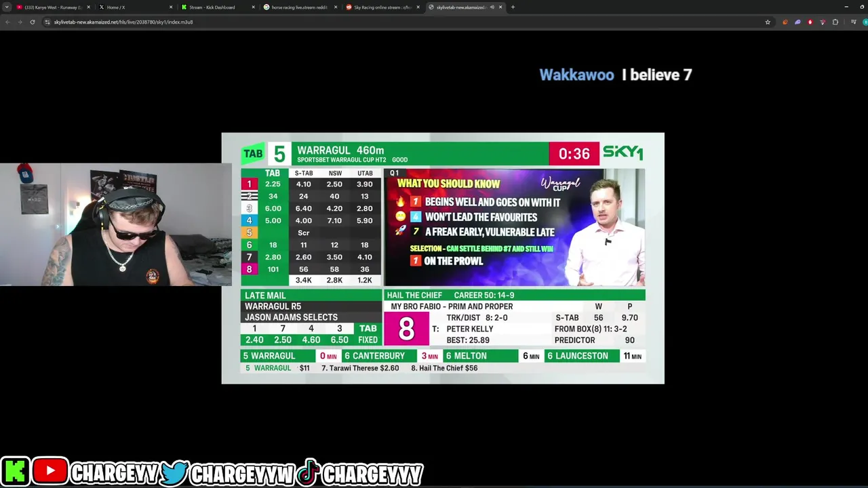Screen dimensions: 868x488
Task: Bookmark this page with the star icon
Action: (768, 22)
